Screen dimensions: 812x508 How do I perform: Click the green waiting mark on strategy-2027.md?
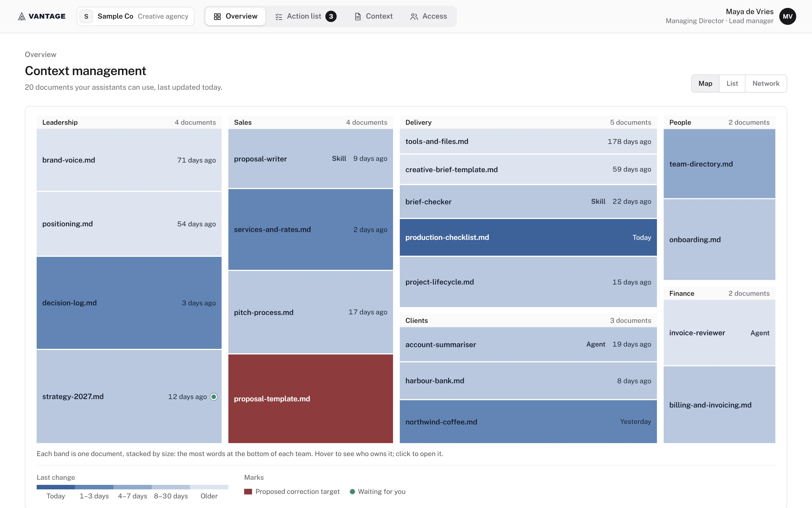tap(214, 397)
